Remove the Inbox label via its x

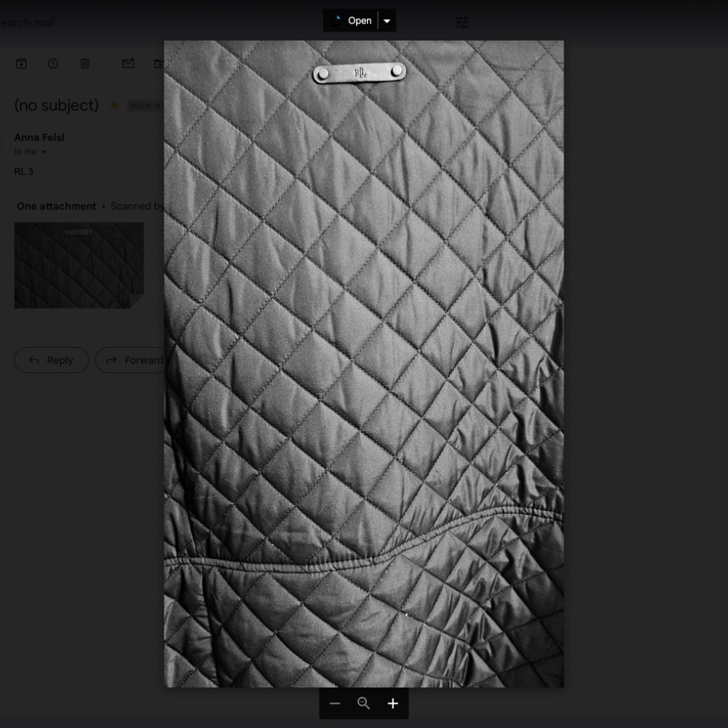point(158,106)
